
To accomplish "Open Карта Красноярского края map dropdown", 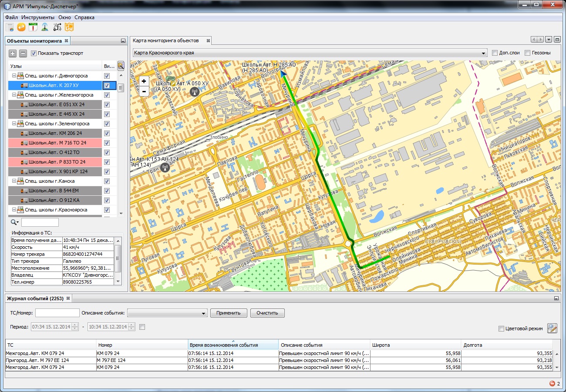I will tap(310, 53).
